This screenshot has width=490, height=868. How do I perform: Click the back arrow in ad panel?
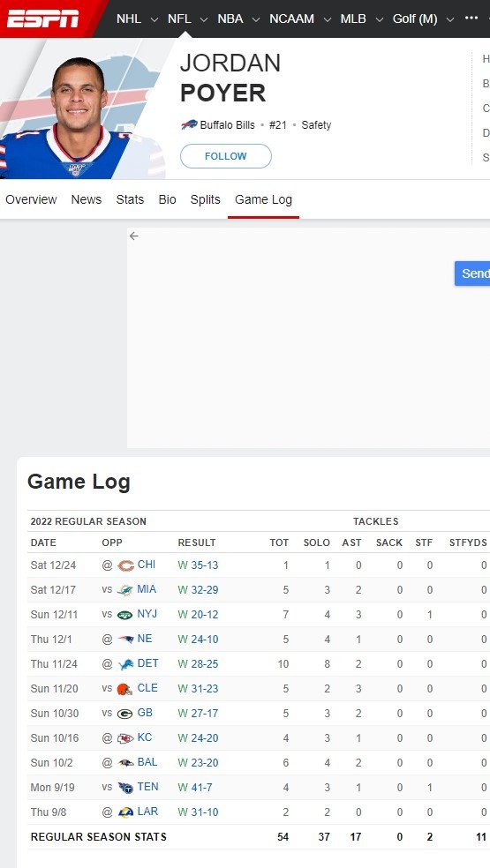[x=133, y=236]
